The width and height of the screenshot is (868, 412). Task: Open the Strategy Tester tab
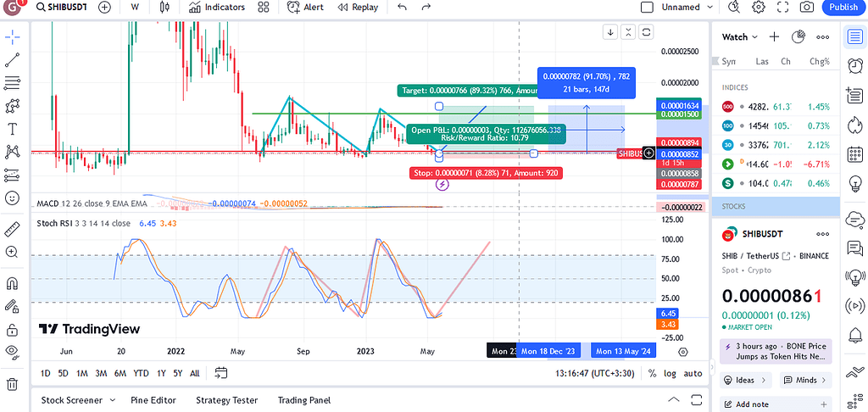(x=226, y=400)
